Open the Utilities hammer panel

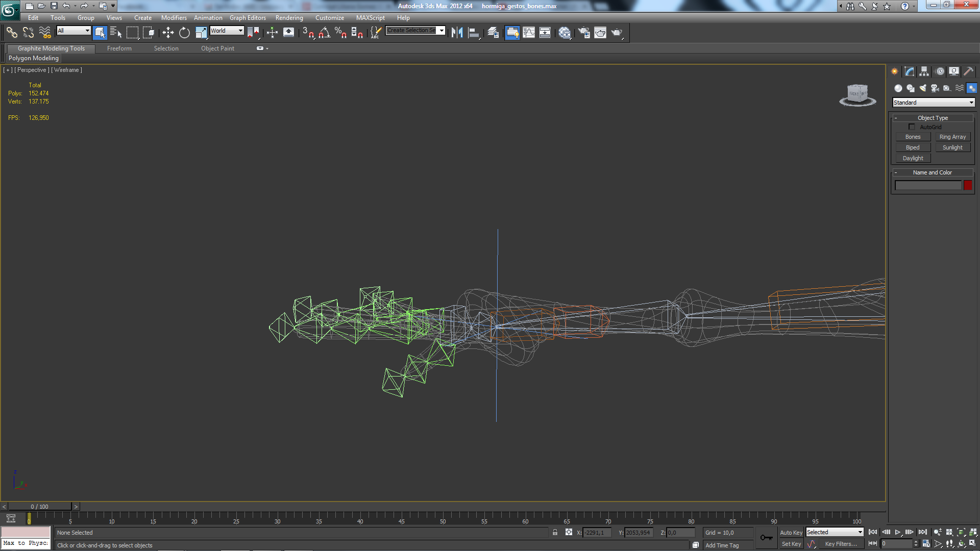[x=968, y=71]
